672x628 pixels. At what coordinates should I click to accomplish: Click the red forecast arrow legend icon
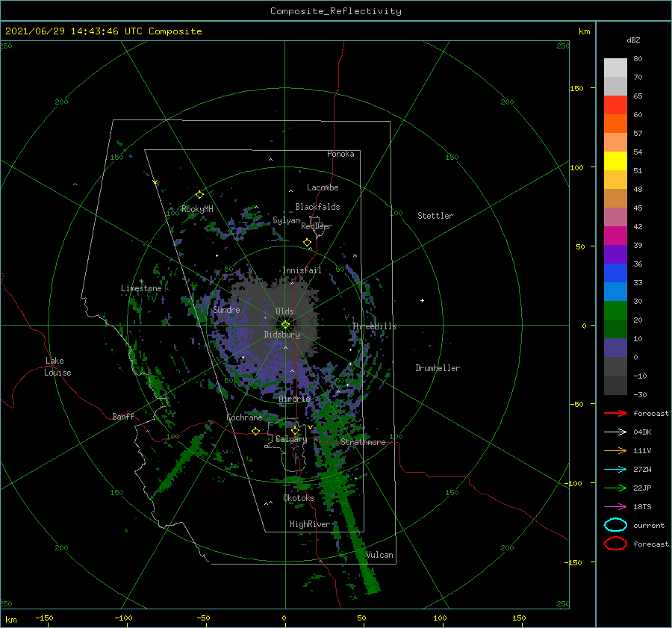pos(615,413)
